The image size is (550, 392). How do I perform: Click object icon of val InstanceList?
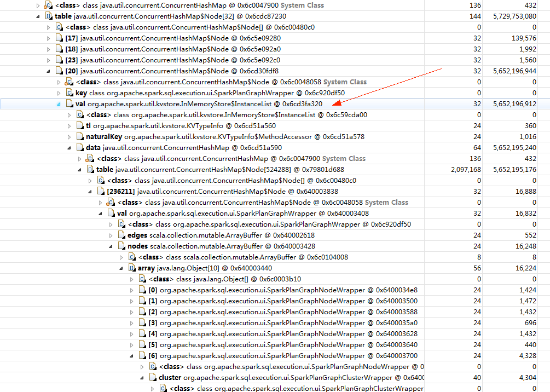click(x=70, y=104)
